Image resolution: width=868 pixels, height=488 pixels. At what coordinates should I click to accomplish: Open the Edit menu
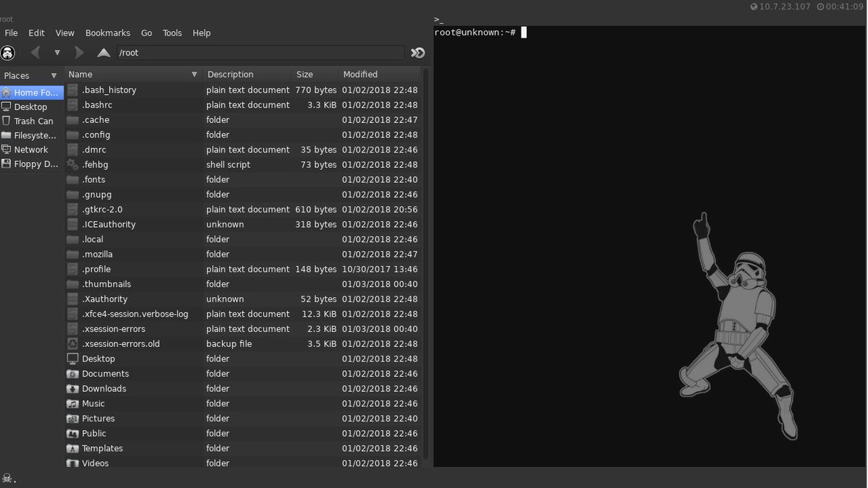click(36, 33)
